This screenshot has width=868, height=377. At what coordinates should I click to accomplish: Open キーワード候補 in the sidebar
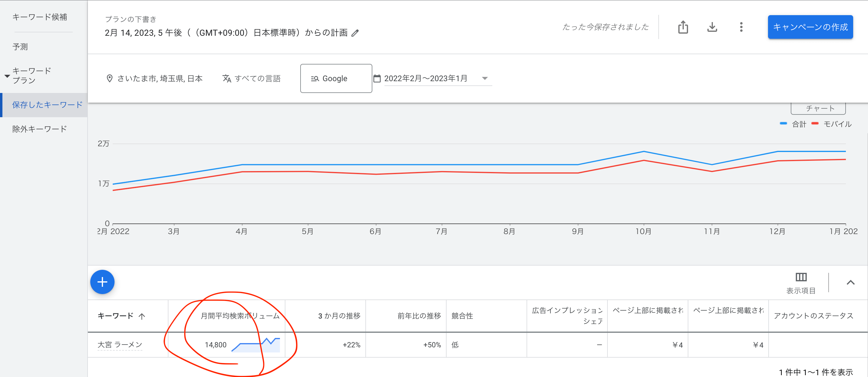point(39,17)
